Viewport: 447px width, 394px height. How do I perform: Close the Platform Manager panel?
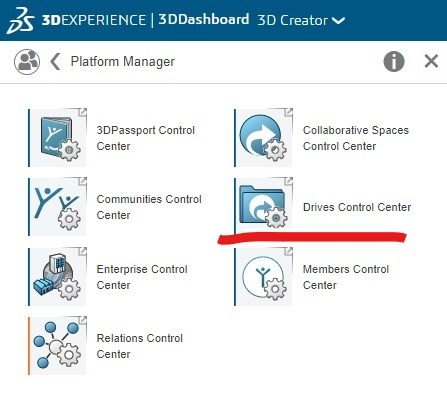tap(431, 62)
